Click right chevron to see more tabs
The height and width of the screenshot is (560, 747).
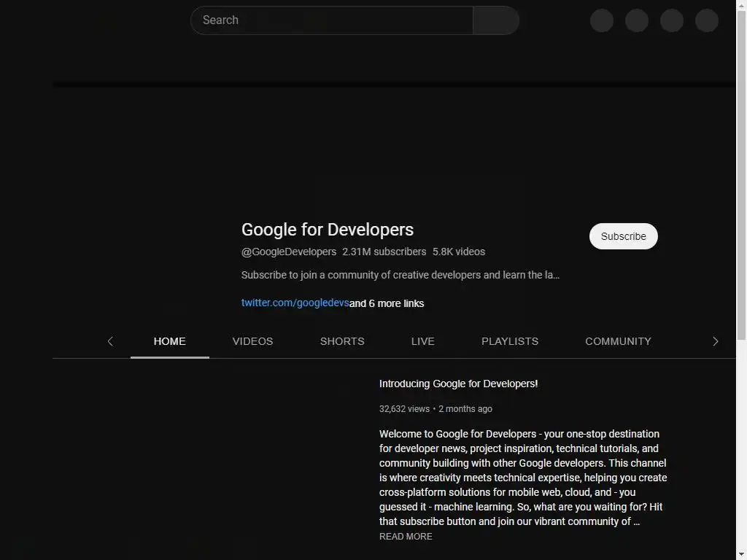point(715,341)
